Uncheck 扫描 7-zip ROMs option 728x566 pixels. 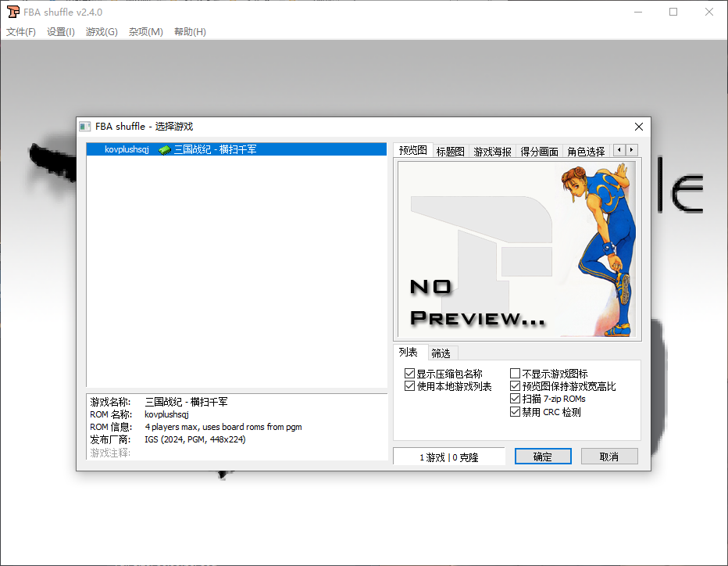(x=514, y=397)
